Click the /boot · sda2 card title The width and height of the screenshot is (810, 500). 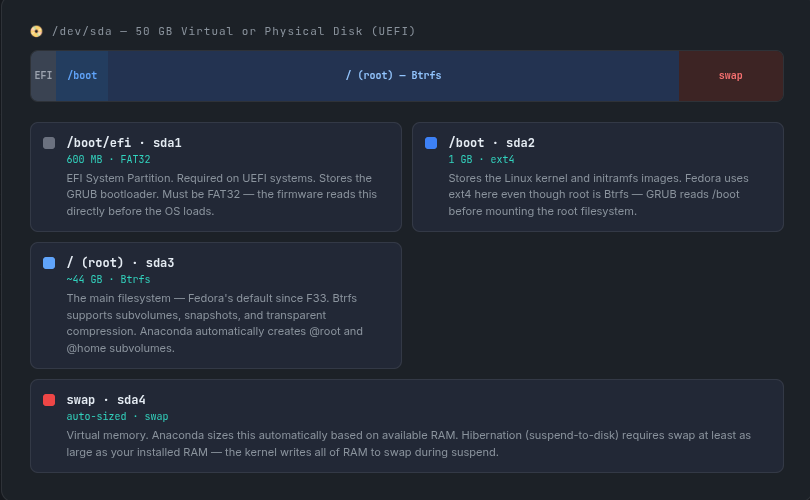tap(491, 143)
